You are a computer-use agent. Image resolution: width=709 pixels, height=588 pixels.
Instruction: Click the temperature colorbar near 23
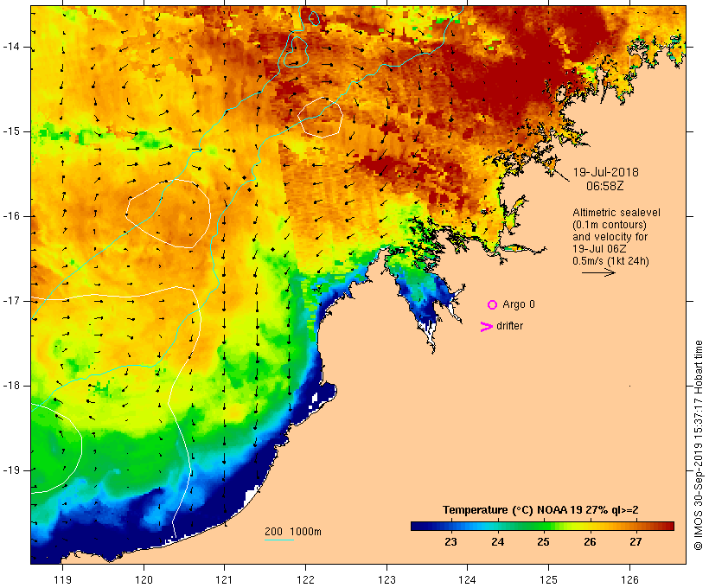[450, 526]
